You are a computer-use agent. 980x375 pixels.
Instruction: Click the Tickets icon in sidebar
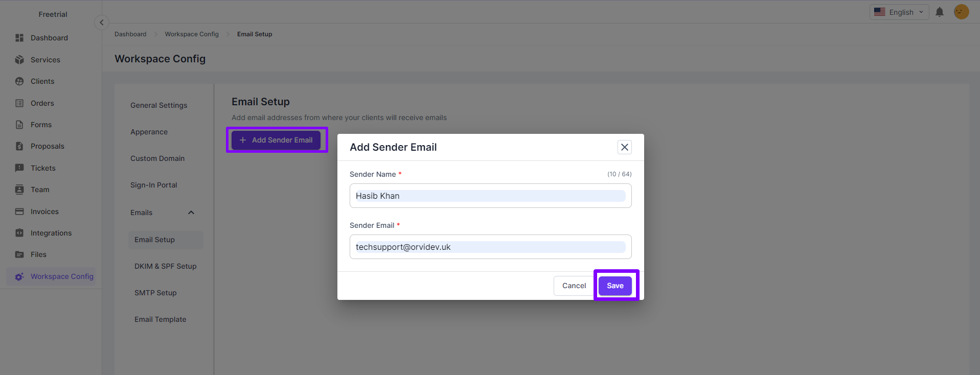pos(19,168)
